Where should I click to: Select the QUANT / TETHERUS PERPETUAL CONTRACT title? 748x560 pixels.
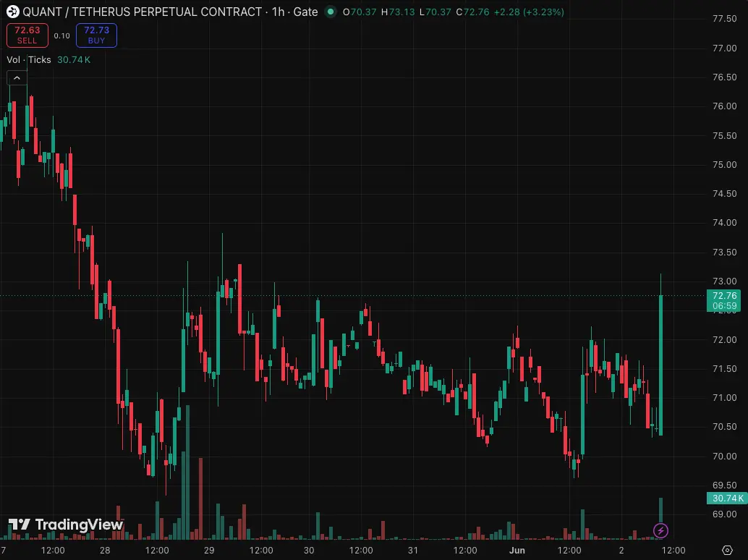coord(143,12)
